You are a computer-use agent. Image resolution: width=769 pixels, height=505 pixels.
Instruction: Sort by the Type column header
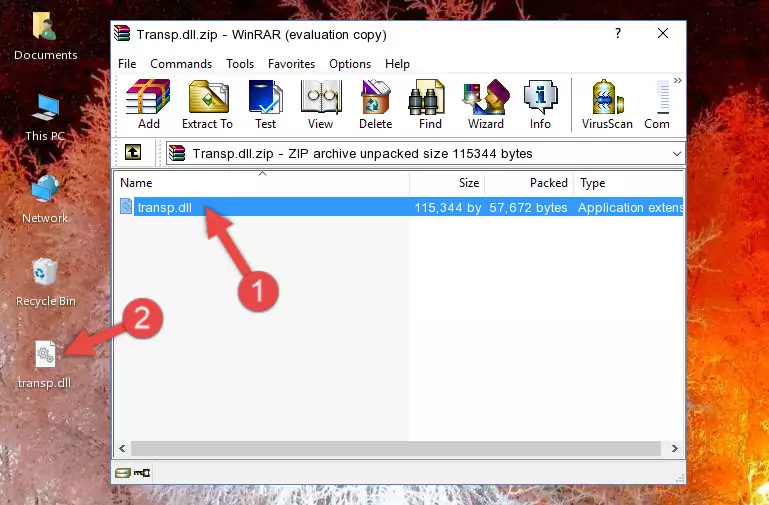click(x=628, y=183)
